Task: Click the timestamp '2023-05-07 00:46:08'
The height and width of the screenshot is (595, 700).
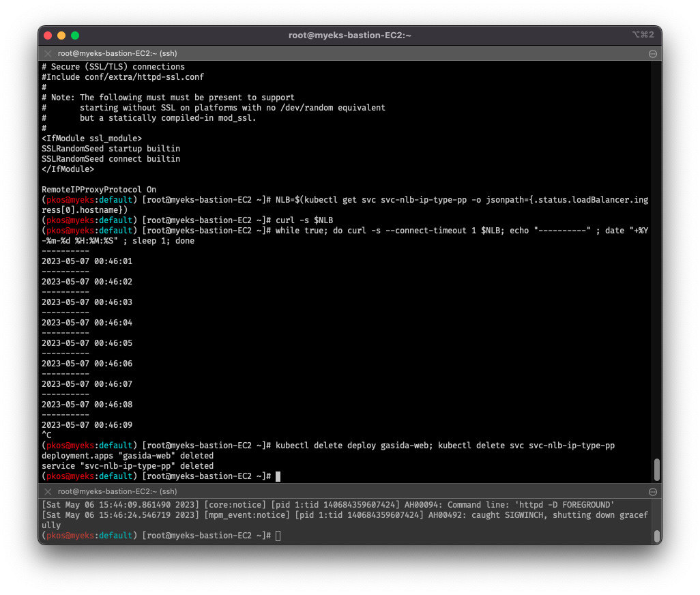Action: [87, 405]
